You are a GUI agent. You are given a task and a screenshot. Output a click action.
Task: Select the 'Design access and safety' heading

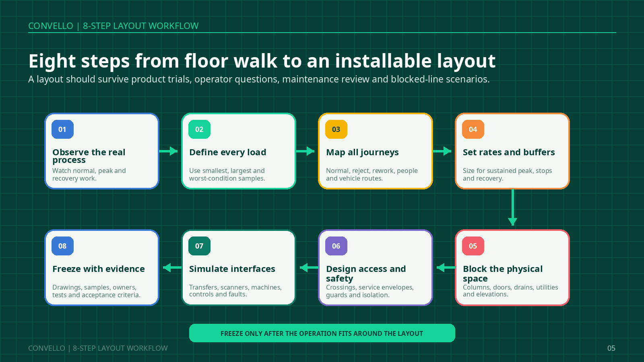pyautogui.click(x=366, y=274)
